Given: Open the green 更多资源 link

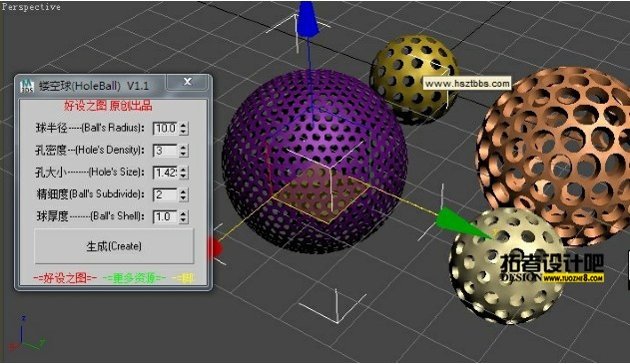Looking at the screenshot, I should coord(134,277).
